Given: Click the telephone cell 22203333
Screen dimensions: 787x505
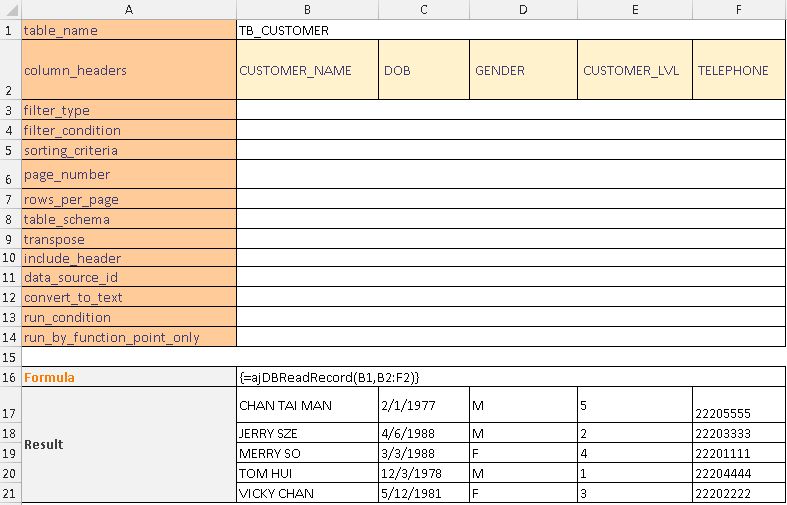Looking at the screenshot, I should click(x=738, y=433).
